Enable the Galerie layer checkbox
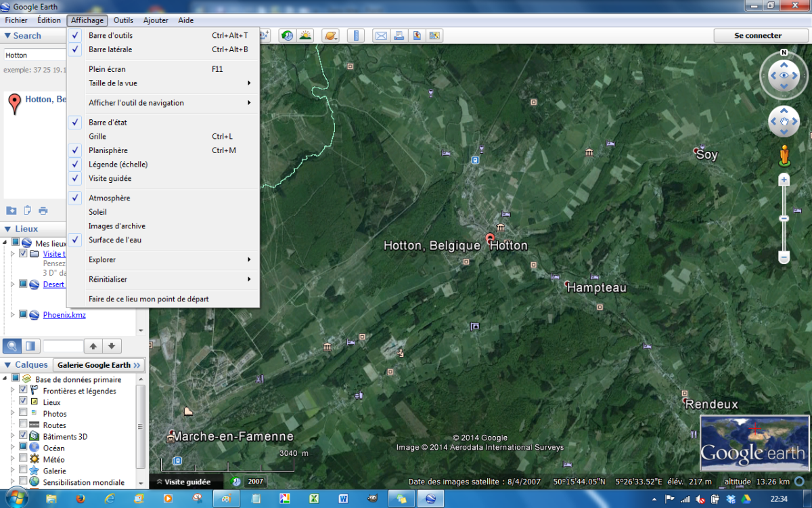The image size is (812, 508). [24, 470]
